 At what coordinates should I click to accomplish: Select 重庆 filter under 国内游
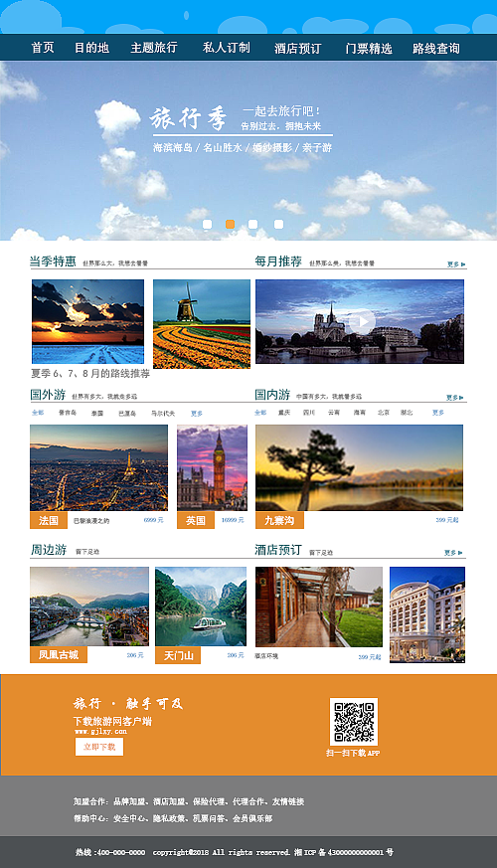tap(284, 413)
